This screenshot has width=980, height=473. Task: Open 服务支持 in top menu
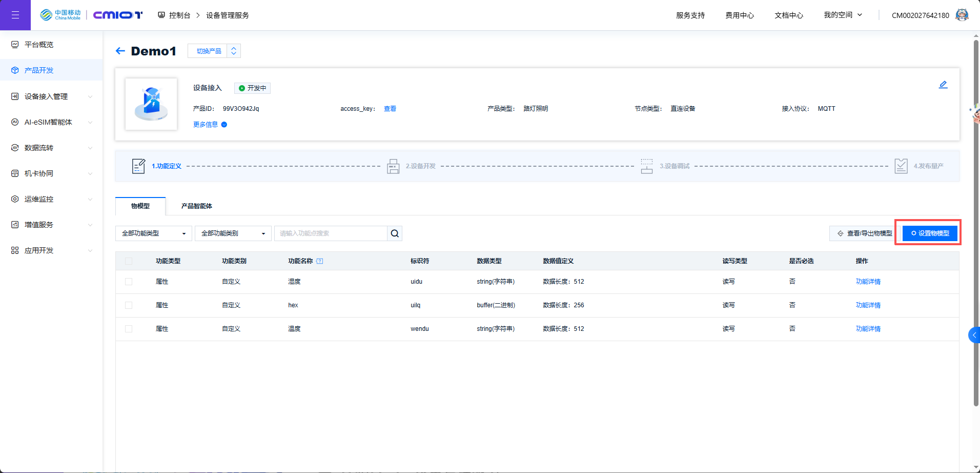(690, 15)
